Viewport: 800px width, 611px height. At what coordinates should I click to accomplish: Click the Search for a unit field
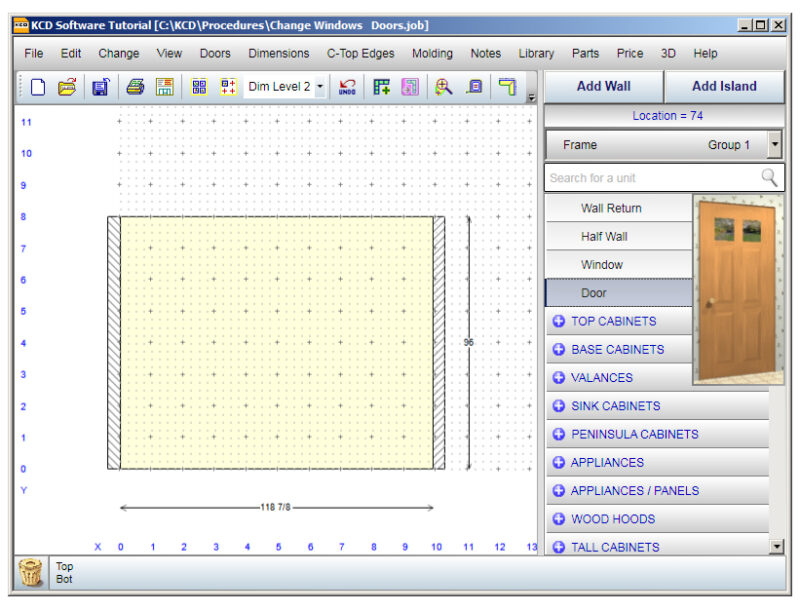tap(650, 178)
